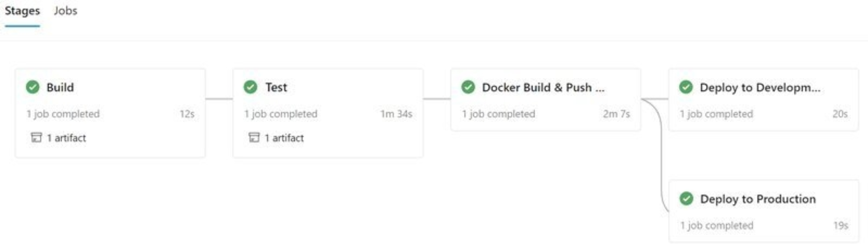Open the Build stage title
Viewport: 868px width, 249px height.
coord(60,87)
